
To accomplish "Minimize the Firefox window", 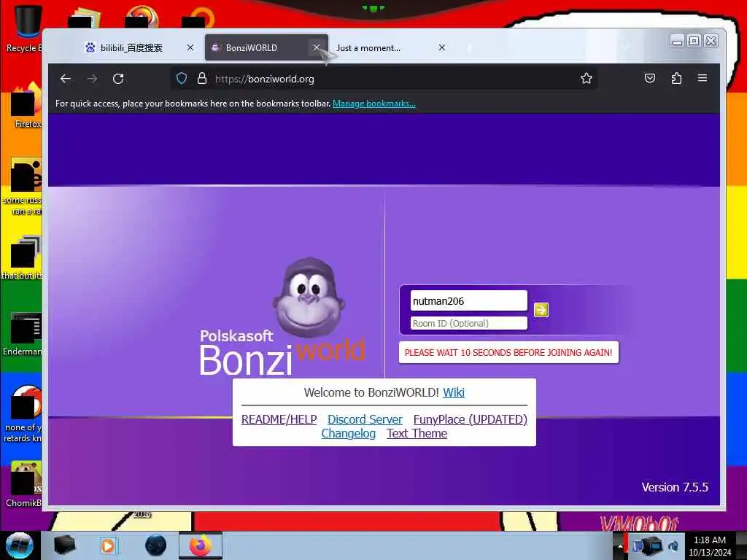I will (677, 41).
